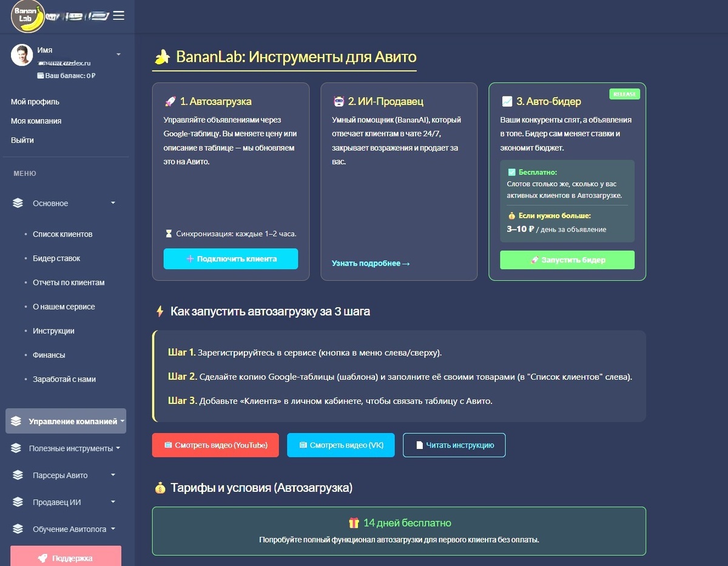Viewport: 728px width, 566px height.
Task: Expand the Продавец ИИ arrow
Action: (113, 502)
